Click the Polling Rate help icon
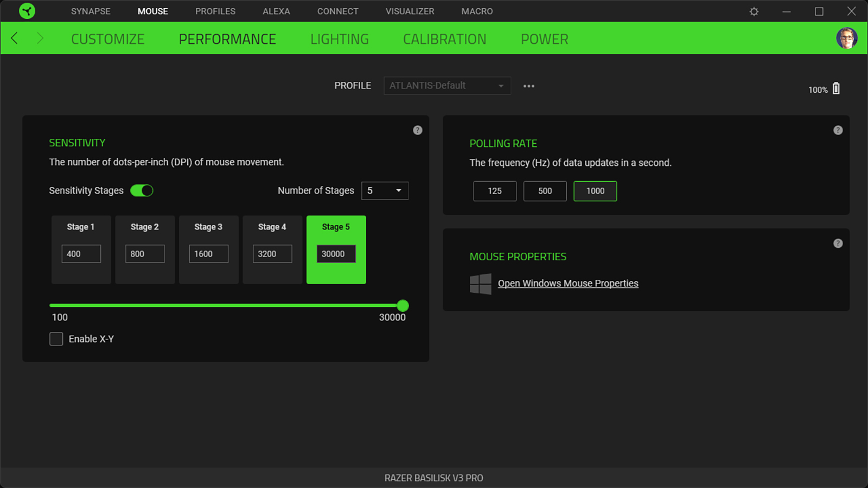 (838, 130)
